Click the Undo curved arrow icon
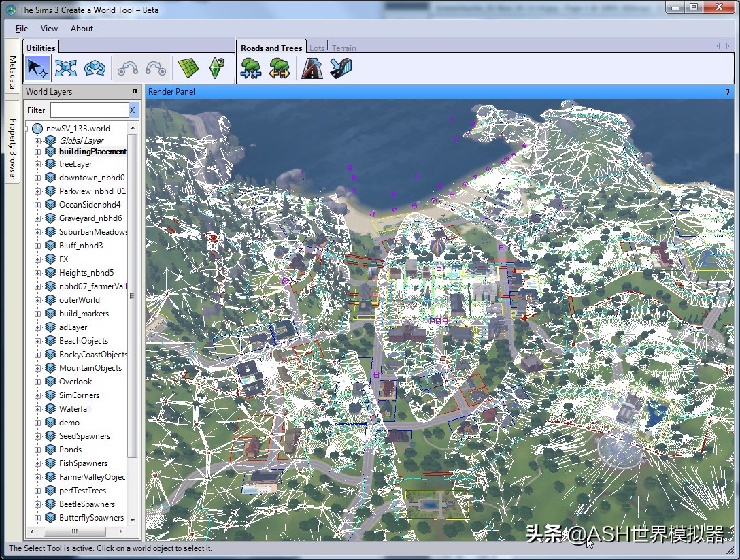The image size is (740, 560). pos(127,68)
